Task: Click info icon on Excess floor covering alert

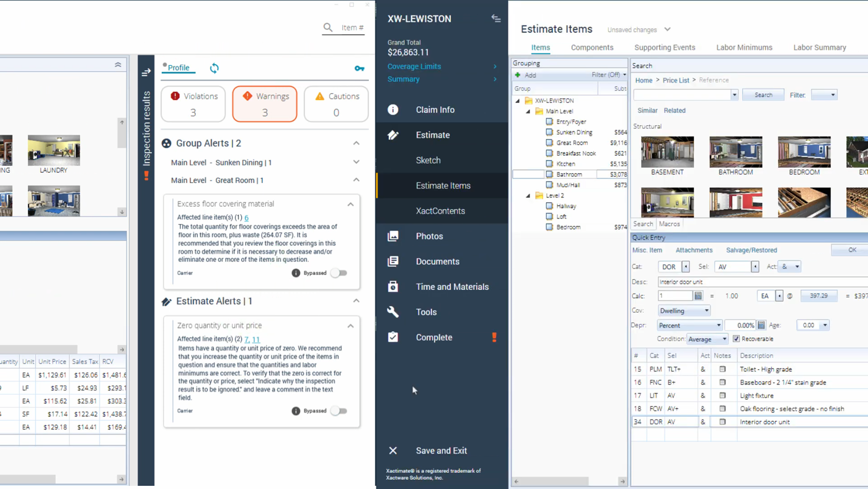Action: [x=296, y=273]
